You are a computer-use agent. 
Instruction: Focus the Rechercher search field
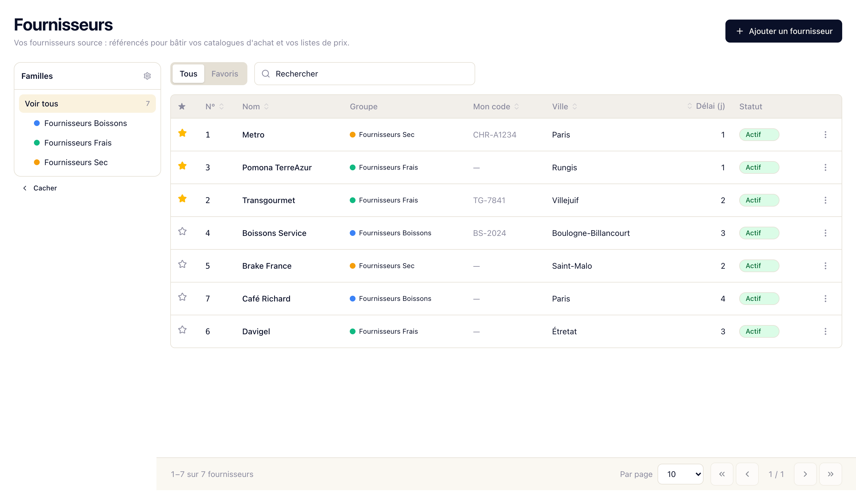[364, 74]
